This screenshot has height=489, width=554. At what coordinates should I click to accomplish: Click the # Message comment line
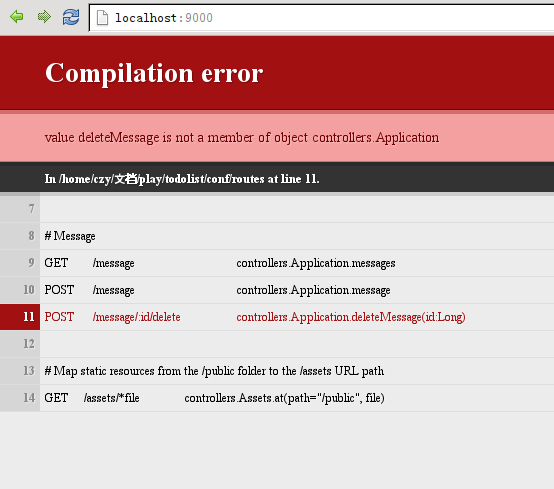tap(70, 236)
